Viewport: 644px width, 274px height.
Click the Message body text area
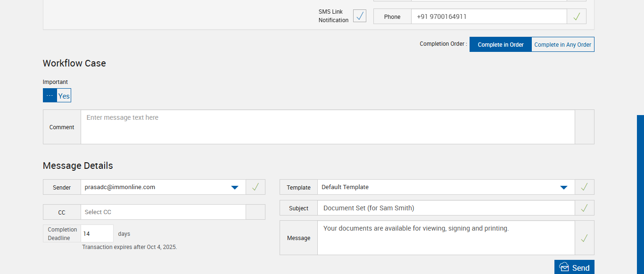pyautogui.click(x=446, y=238)
